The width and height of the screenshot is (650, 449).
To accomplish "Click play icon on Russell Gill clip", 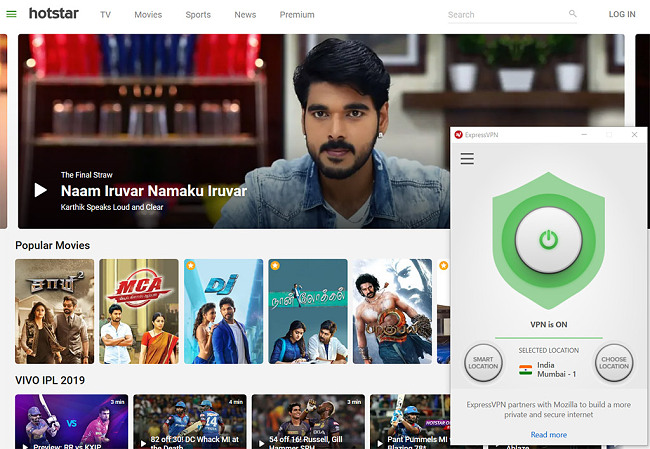I will click(262, 444).
